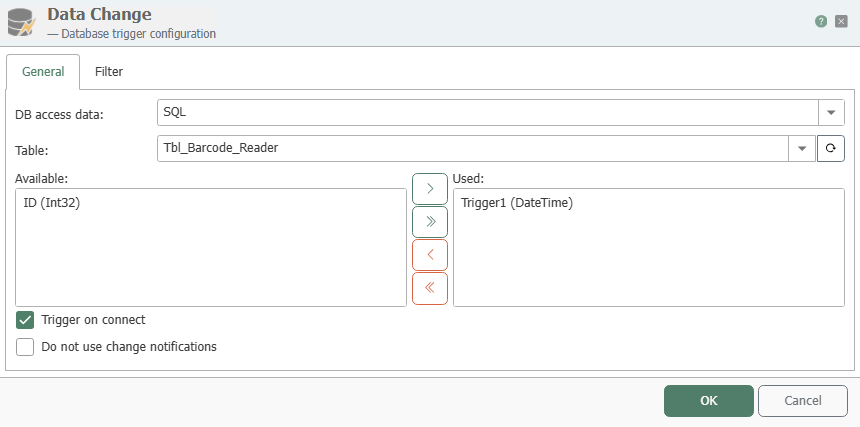Refresh the table list
Viewport: 860px width, 427px height.
830,149
